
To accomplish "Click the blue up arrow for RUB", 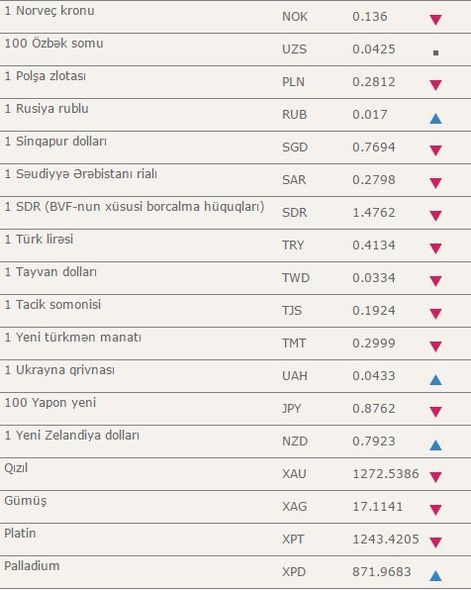I will [x=435, y=119].
